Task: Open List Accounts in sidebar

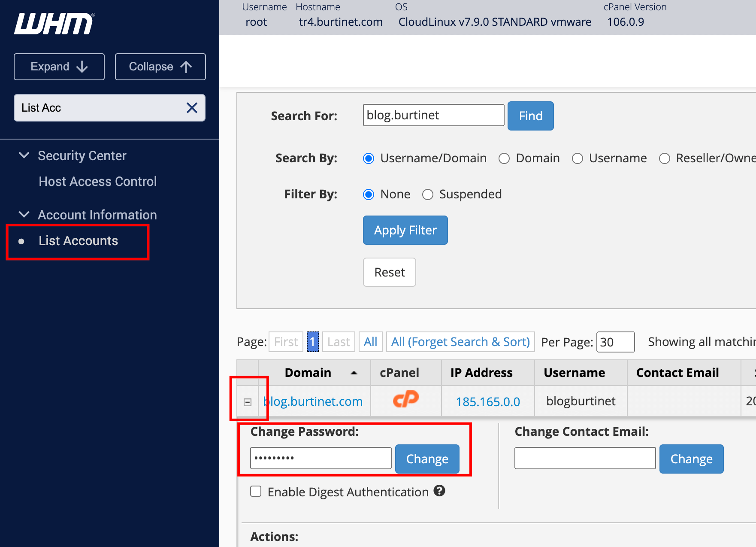Action: pyautogui.click(x=78, y=241)
